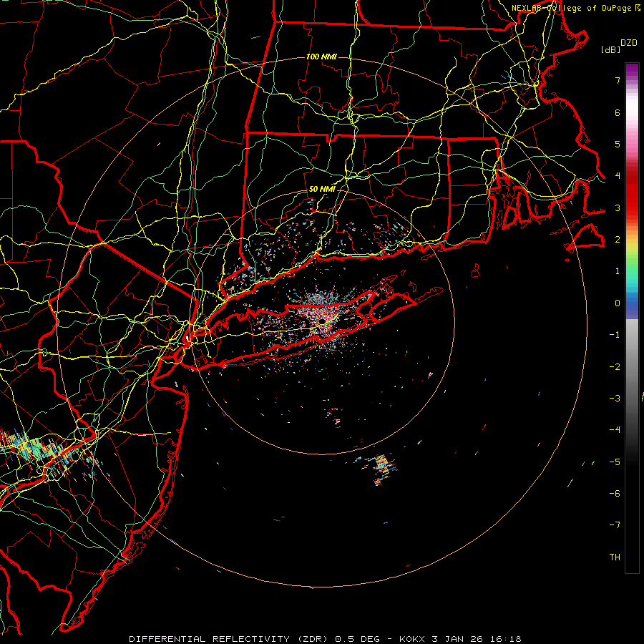Click the -1 value on the dB scale
Viewport: 644px width, 644px height.
615,335
